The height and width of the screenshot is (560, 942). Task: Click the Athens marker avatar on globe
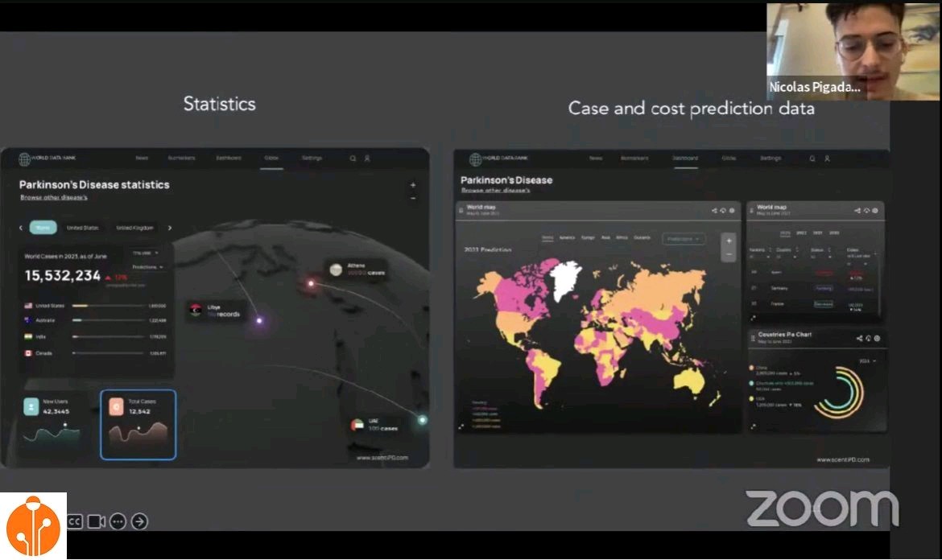point(336,270)
